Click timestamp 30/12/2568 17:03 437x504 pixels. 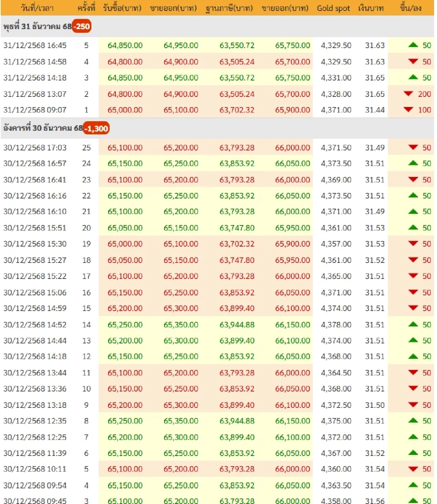35,147
